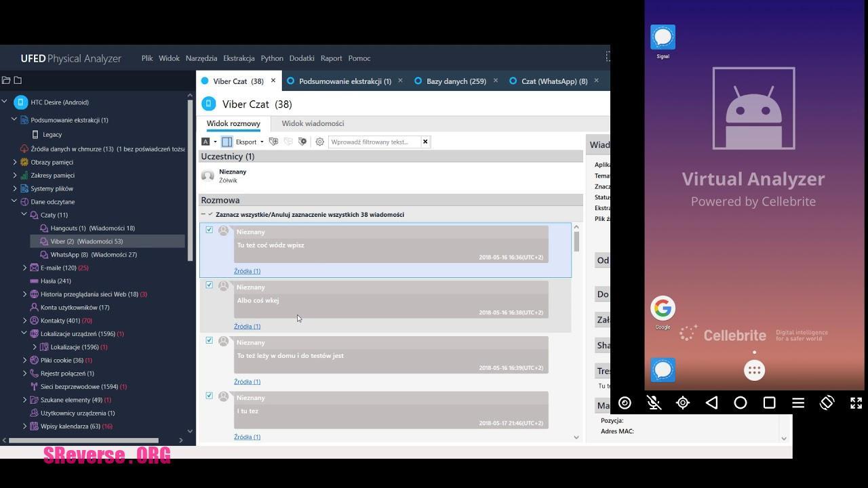Screen dimensions: 868x488
Task: Switch to the Bazy danych (259) tab
Action: (456, 81)
